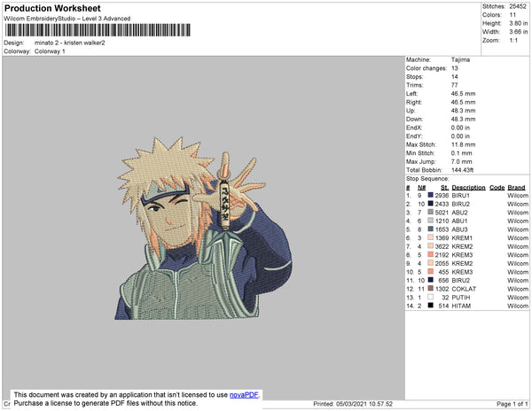
Task: Select the Total Bobbin value 144.43ft
Action: tap(462, 170)
